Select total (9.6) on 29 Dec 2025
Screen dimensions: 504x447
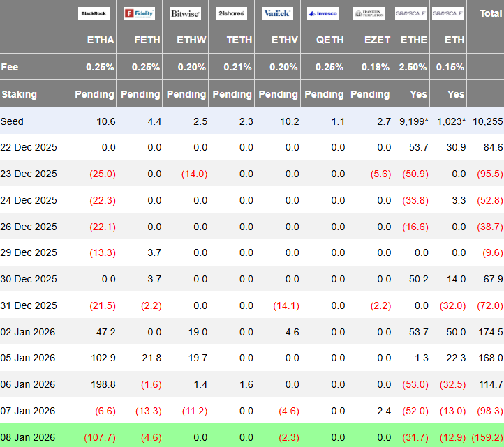point(493,252)
